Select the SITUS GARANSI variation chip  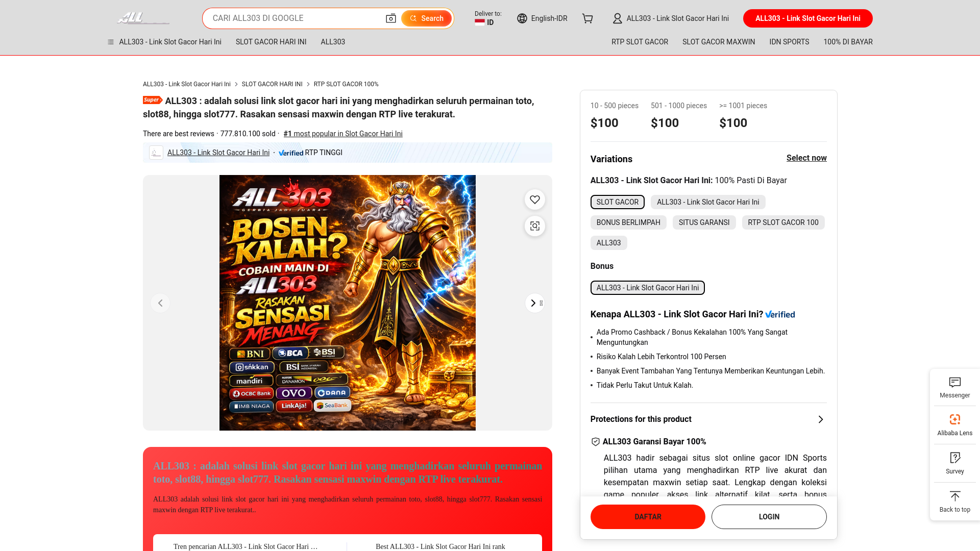(704, 222)
